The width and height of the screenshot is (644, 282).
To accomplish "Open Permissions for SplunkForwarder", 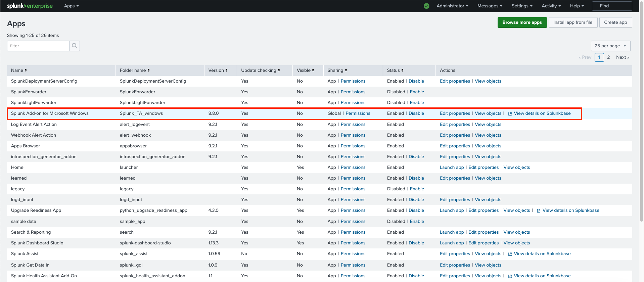I will (353, 92).
